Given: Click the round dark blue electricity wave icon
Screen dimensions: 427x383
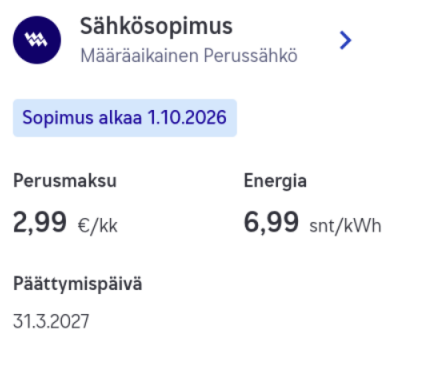Looking at the screenshot, I should [37, 40].
